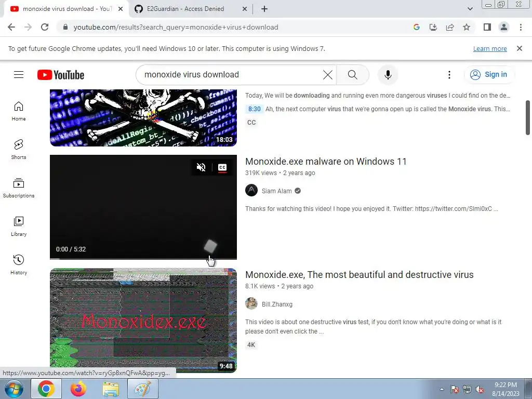Open Monoxide.exe most beautiful destructive virus title
The height and width of the screenshot is (399, 532).
pos(360,275)
